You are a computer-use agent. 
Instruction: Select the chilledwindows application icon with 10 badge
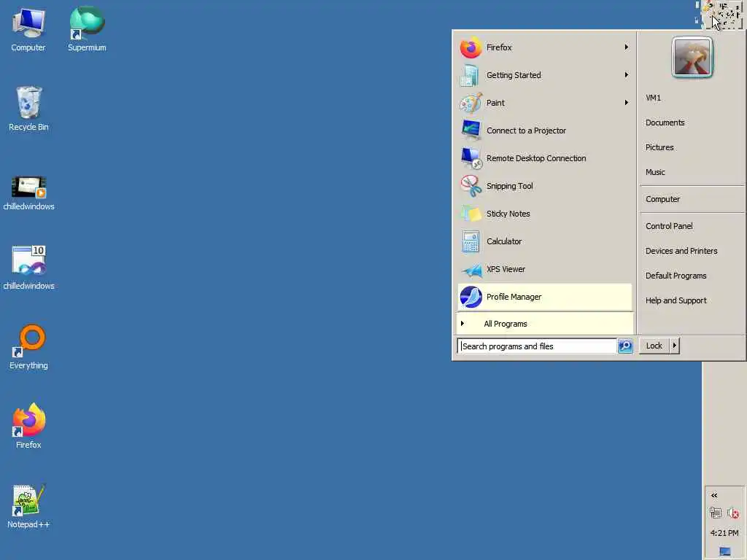point(28,268)
